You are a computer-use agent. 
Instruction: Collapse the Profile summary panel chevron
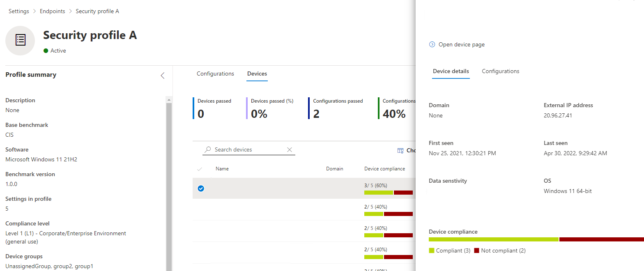pyautogui.click(x=163, y=76)
